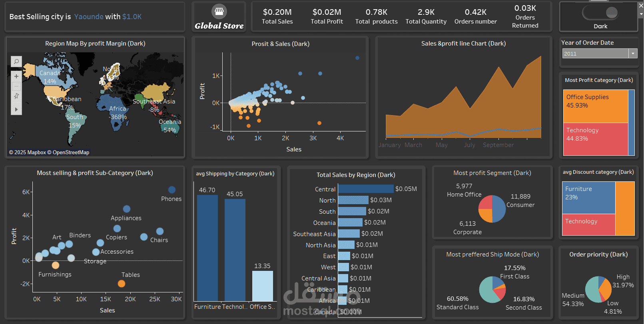Click the map pin reset icon
644x324 pixels.
pos(16,96)
